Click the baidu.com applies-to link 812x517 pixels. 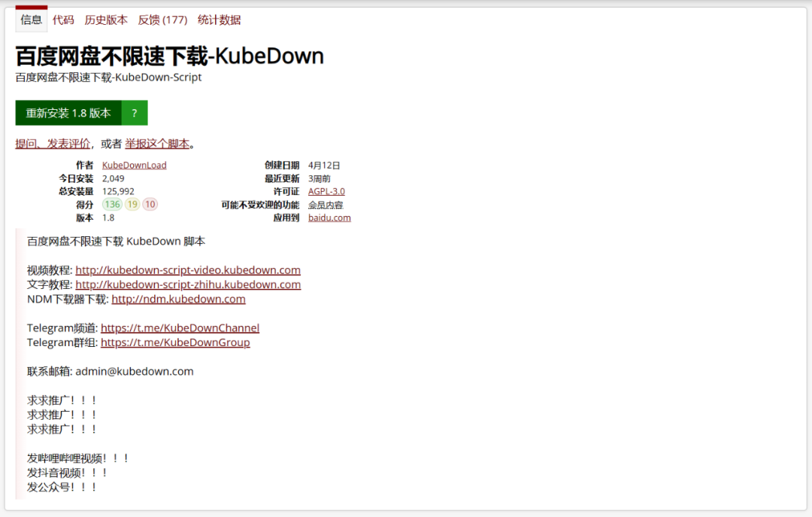click(329, 217)
